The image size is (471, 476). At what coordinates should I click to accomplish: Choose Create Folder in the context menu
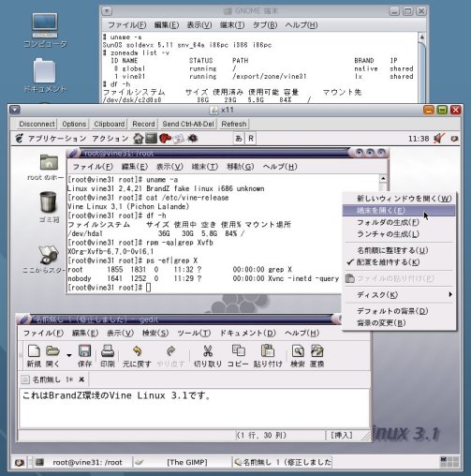coord(400,222)
